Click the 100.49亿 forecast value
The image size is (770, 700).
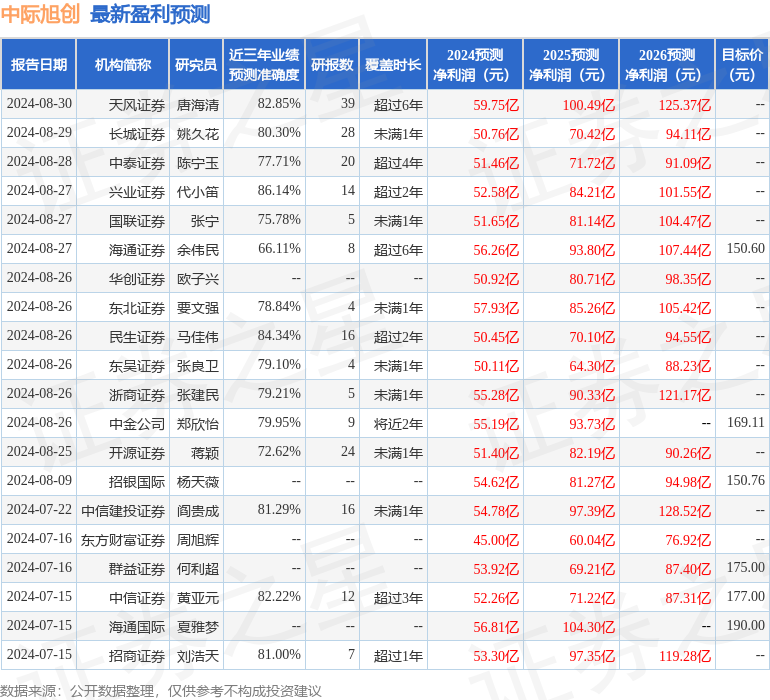point(589,105)
